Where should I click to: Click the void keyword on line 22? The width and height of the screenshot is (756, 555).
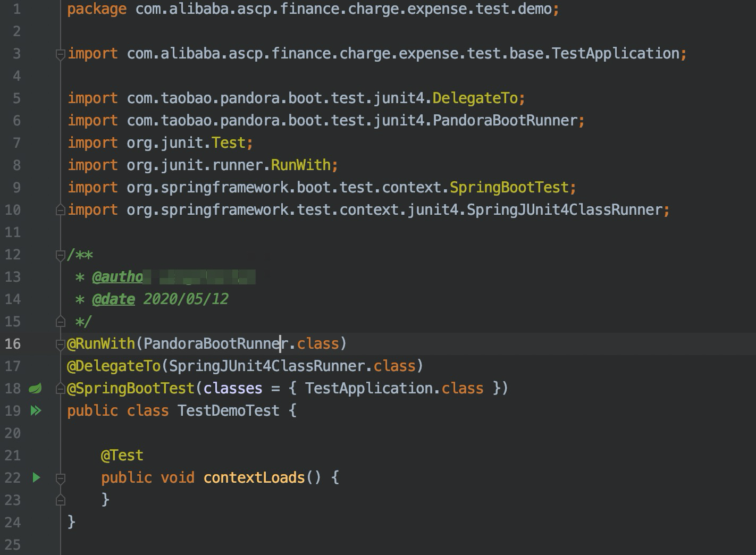pos(178,477)
